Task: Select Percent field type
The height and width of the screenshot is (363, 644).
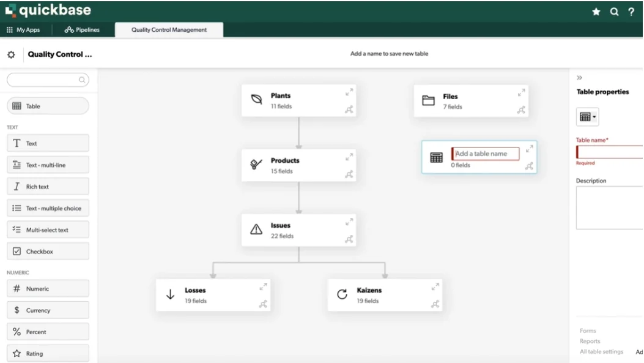Action: click(48, 332)
